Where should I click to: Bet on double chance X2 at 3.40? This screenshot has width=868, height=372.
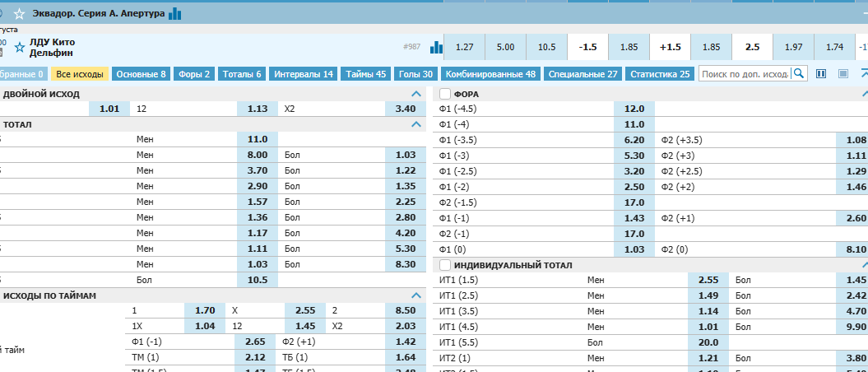406,109
